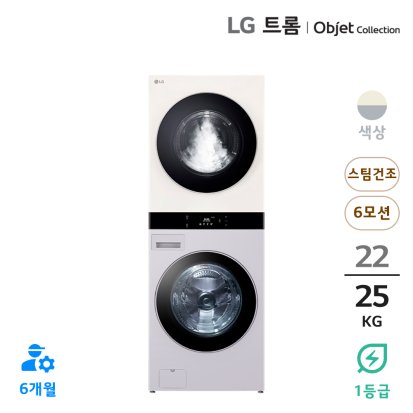Click the bottom service hatch on washer
Screen dimensions: 413x413
173,378
